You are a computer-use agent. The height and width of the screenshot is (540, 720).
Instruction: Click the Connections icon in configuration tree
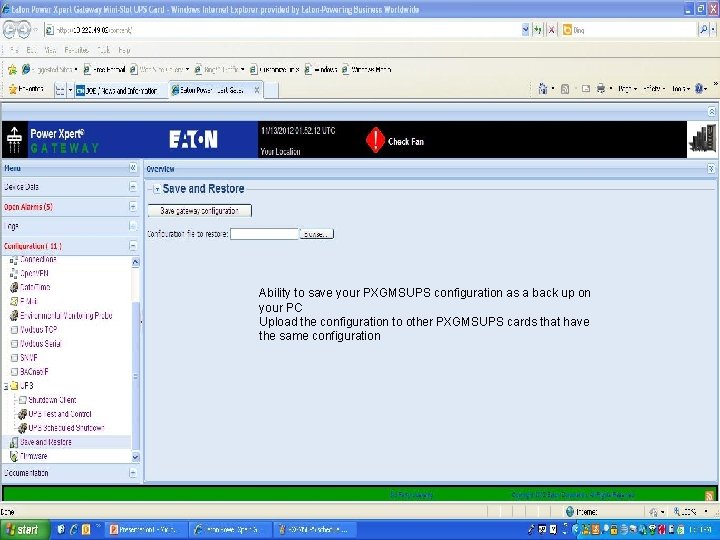pyautogui.click(x=14, y=260)
